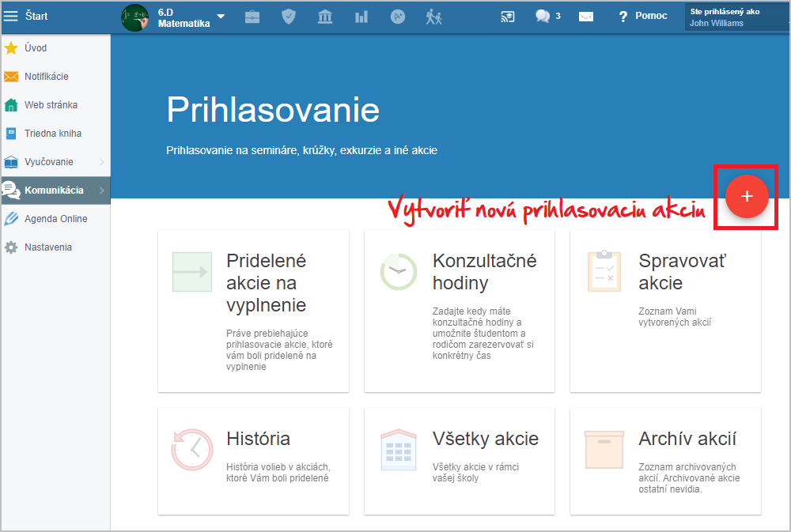Screen dimensions: 791x532
Task: Go to Úvod in sidebar
Action: (x=55, y=48)
